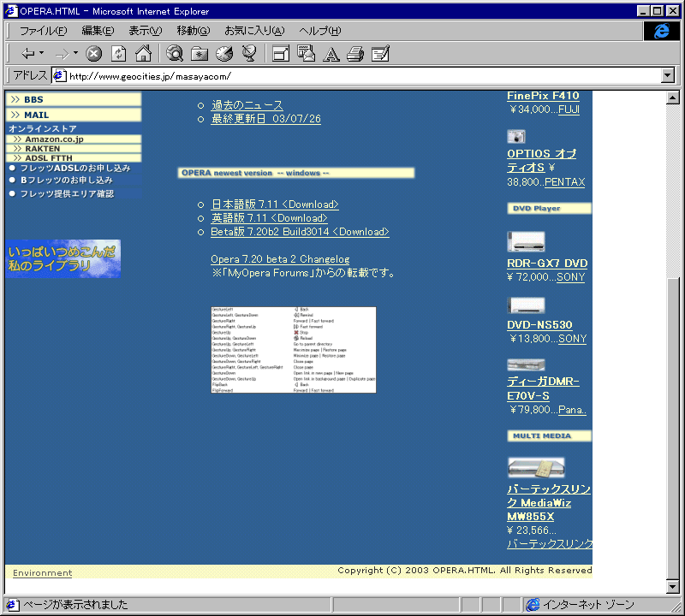Screen dimensions: 685x616
Task: Download 日本語版 7.11 of Opera
Action: click(x=275, y=204)
